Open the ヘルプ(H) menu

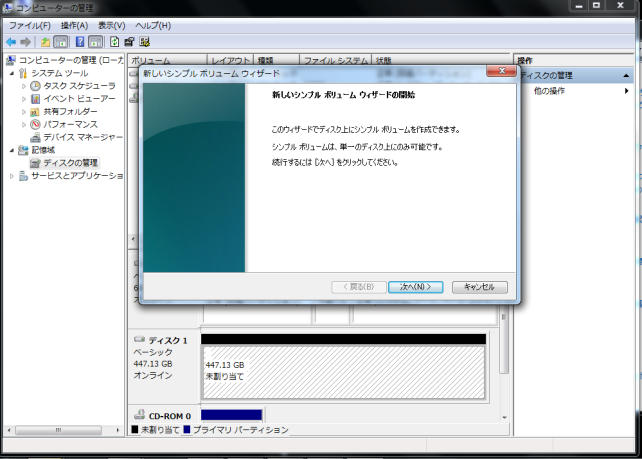pos(153,25)
